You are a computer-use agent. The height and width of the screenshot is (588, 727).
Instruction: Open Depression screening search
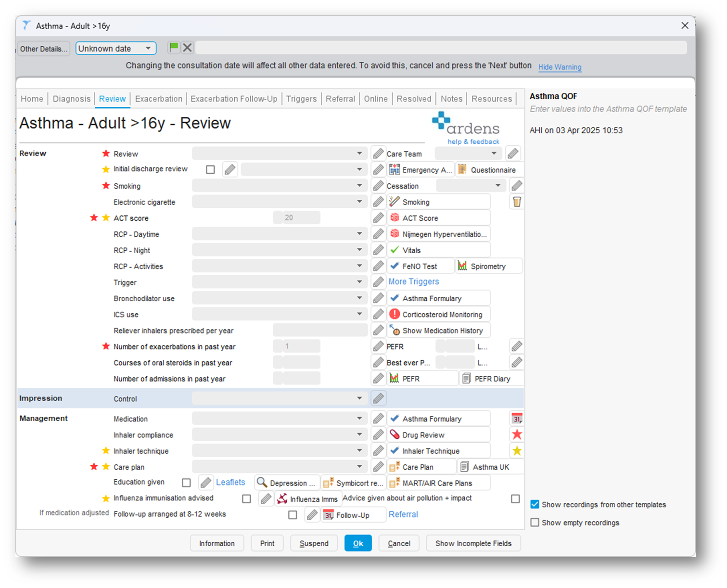point(287,483)
